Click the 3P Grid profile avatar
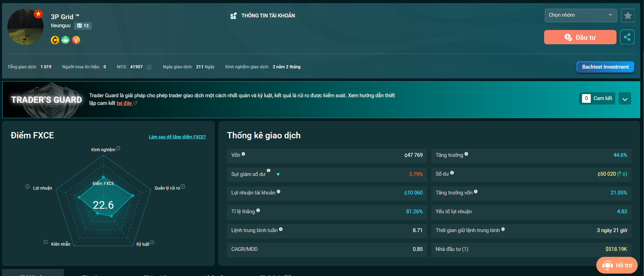The width and height of the screenshot is (644, 276). tap(25, 27)
